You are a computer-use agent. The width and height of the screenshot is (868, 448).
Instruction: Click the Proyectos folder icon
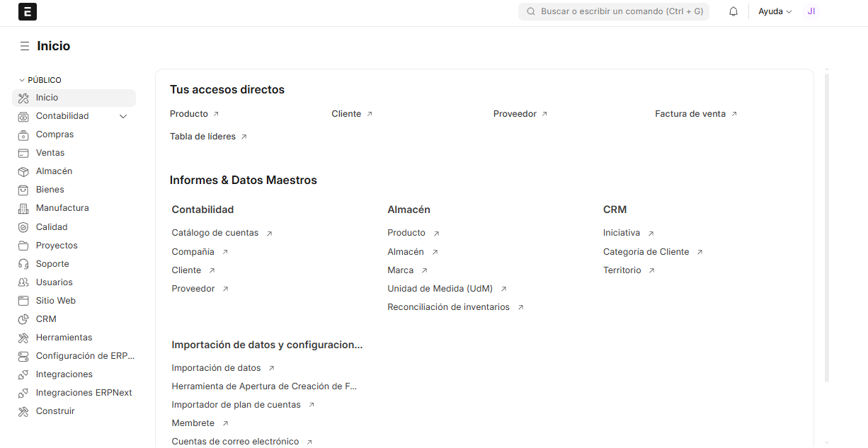coord(23,246)
